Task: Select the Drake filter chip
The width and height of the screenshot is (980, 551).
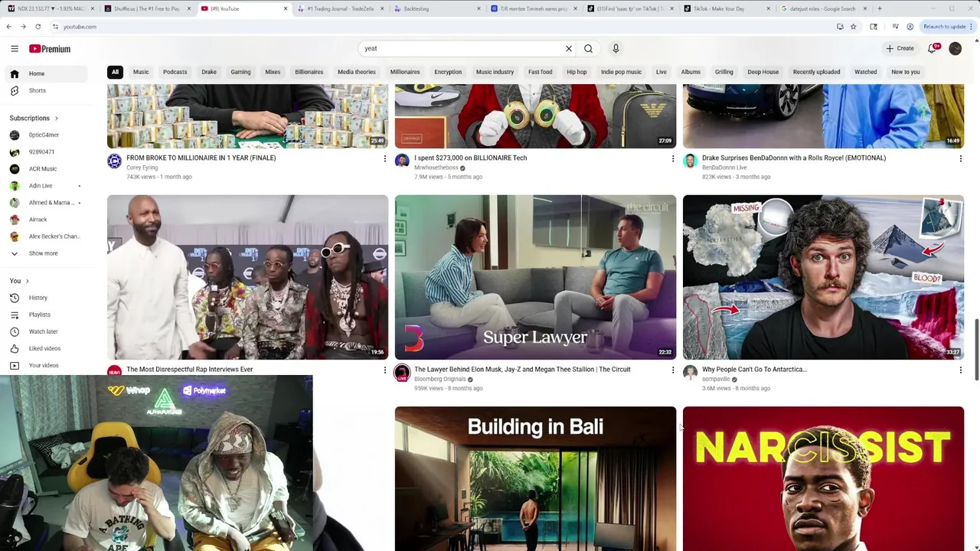Action: point(209,72)
